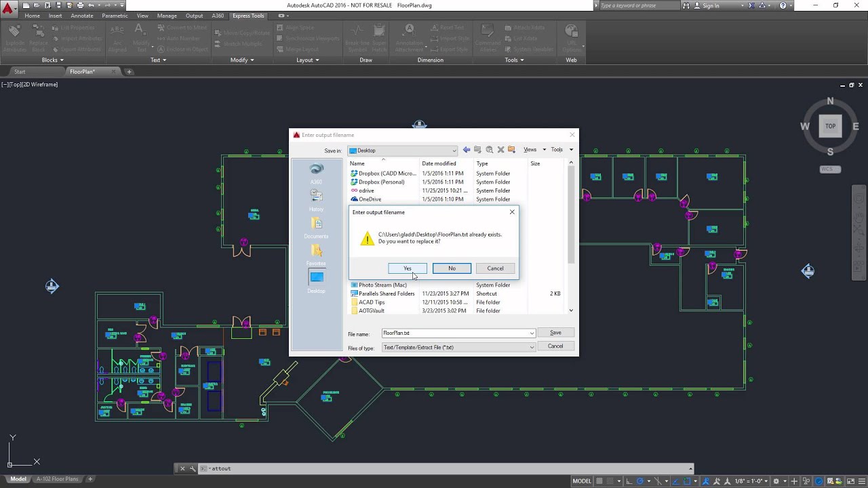Switch to the A-102 Floor Plans layout tab

[x=57, y=479]
